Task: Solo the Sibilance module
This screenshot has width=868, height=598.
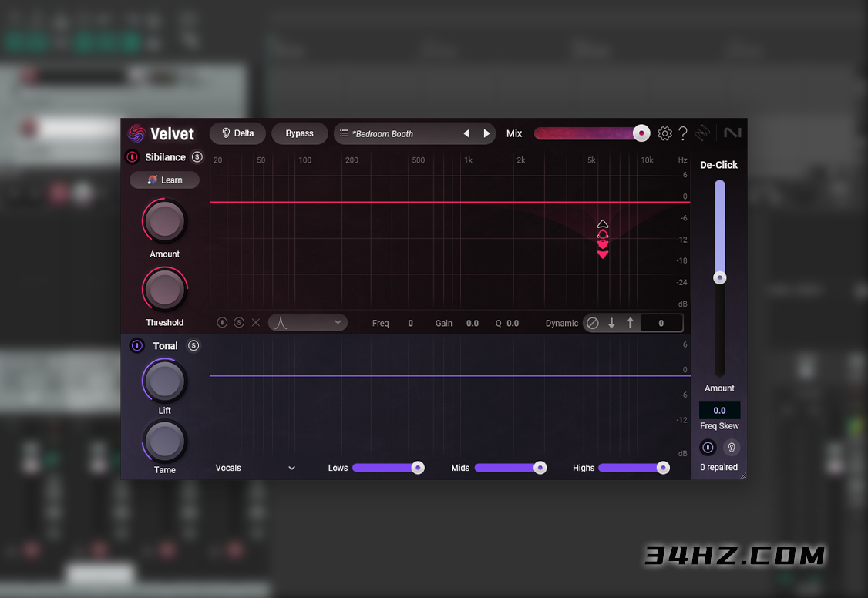Action: (x=197, y=157)
